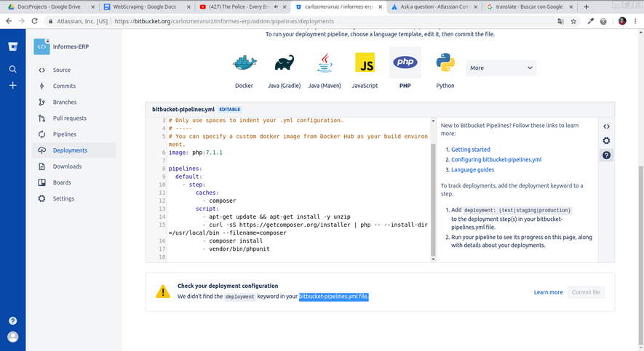Open the help icon at sidebar bottom

(12, 320)
